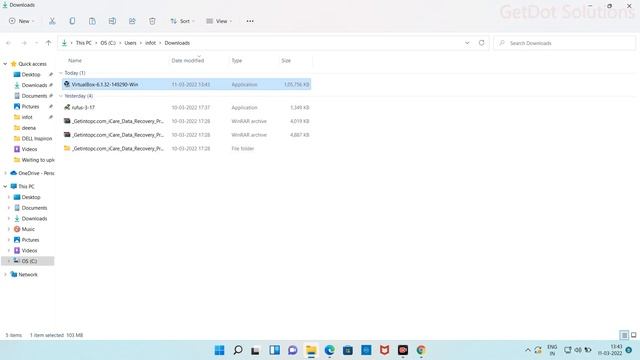
Task: Click the Delete trash icon
Action: [152, 21]
